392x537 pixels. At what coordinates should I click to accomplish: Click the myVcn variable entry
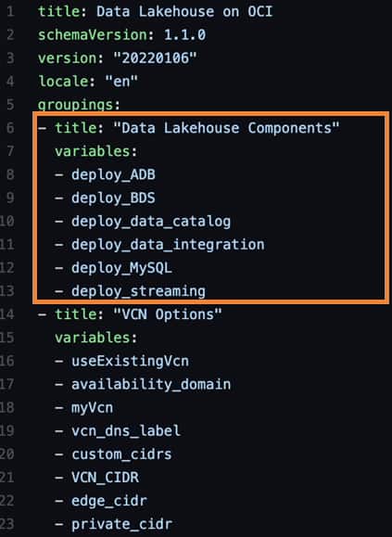pyautogui.click(x=92, y=407)
